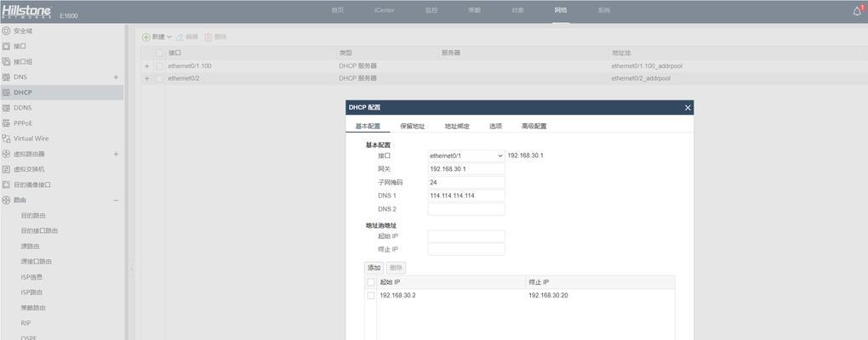This screenshot has width=868, height=340.
Task: Click the Hillstone logo
Action: (26, 11)
